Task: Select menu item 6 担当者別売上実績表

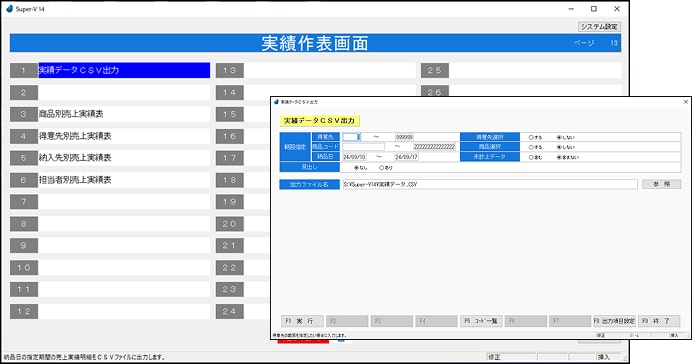Action: click(x=124, y=180)
